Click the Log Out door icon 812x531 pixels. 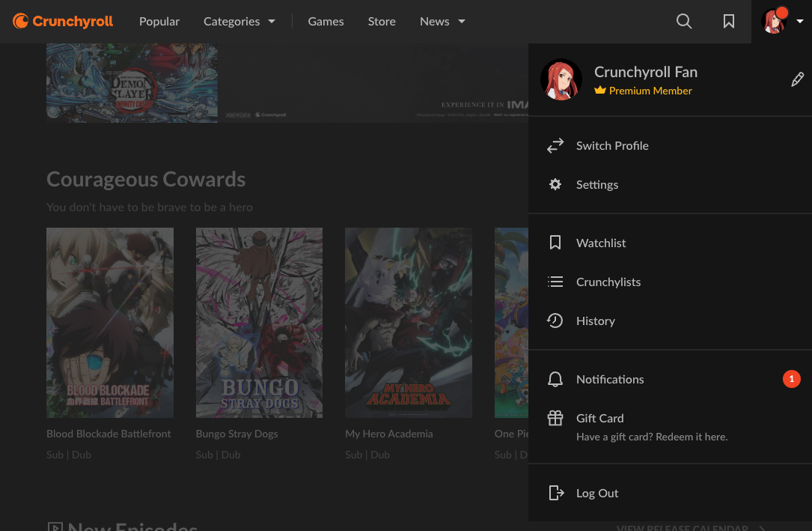[556, 493]
